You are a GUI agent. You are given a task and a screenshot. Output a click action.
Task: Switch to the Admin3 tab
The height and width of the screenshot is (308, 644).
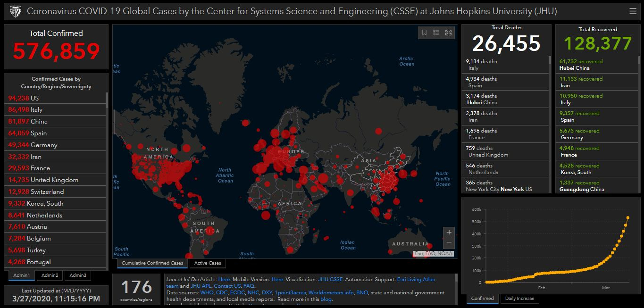pos(78,275)
